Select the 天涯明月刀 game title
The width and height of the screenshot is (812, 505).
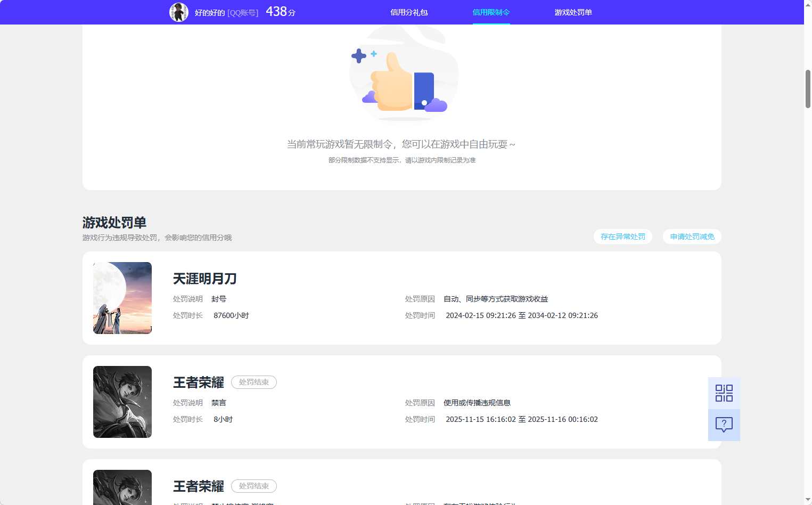click(204, 279)
